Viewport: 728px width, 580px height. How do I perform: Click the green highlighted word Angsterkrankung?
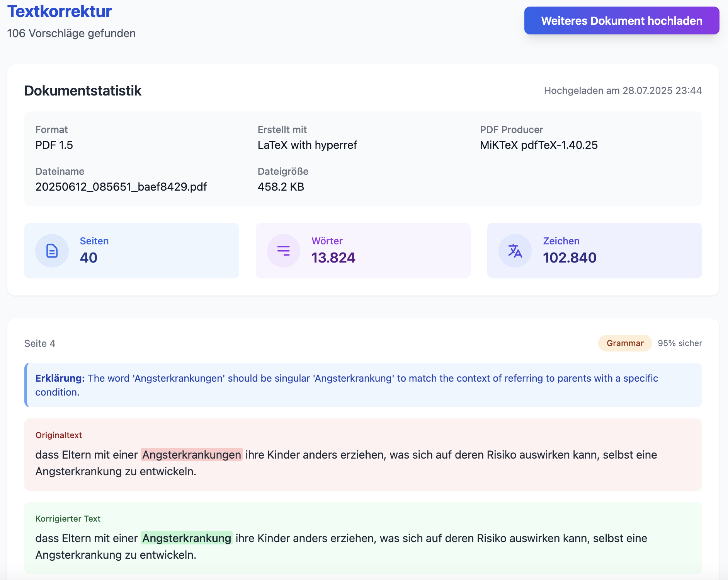(187, 538)
